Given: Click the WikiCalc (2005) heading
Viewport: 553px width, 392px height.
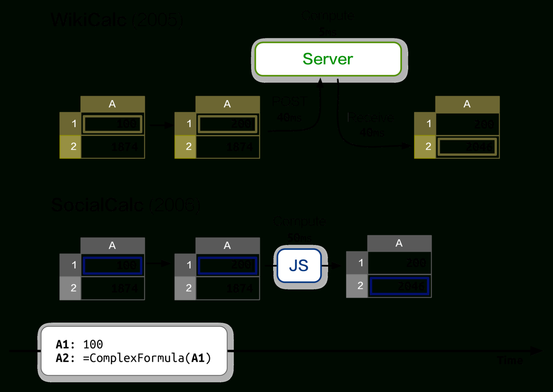Looking at the screenshot, I should coord(117,19).
